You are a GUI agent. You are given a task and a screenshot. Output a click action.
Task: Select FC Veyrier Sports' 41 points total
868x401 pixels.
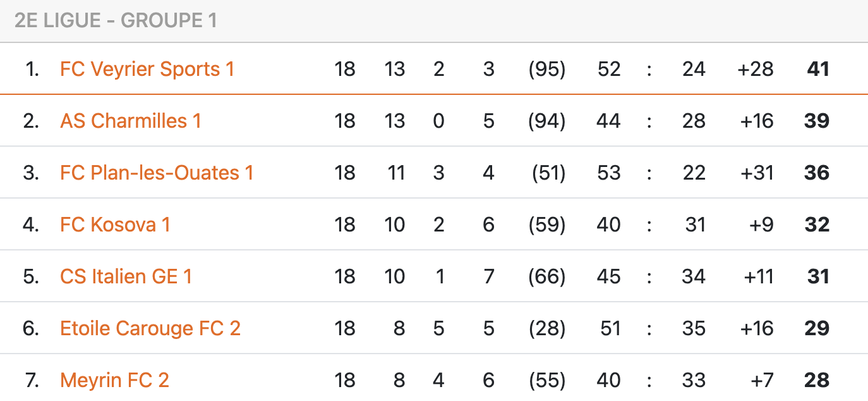coord(817,69)
